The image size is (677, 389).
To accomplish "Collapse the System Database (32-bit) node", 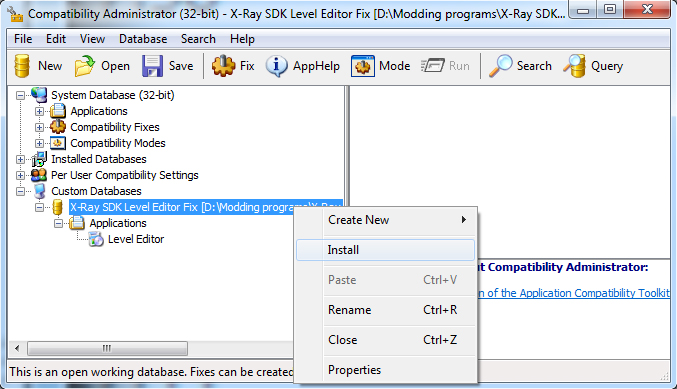I will pyautogui.click(x=20, y=95).
